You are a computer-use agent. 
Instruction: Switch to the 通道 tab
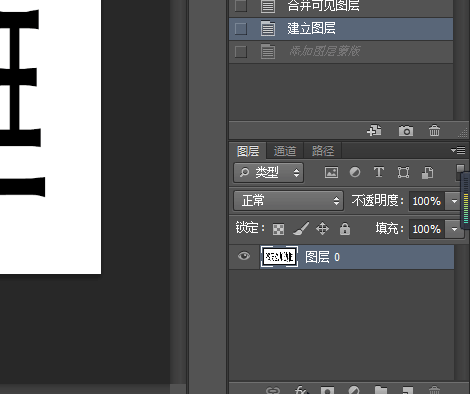(x=285, y=151)
